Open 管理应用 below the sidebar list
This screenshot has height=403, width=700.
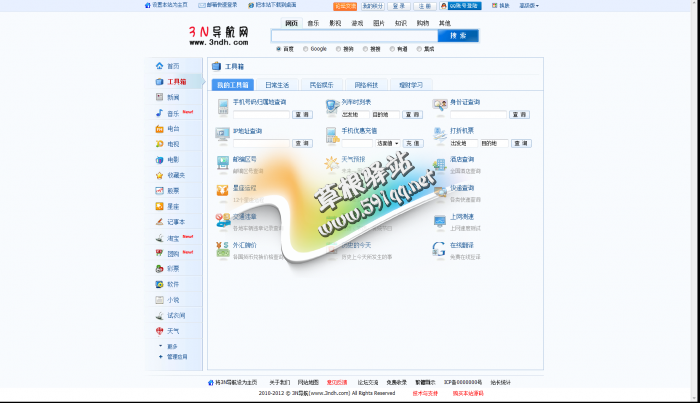[x=177, y=357]
